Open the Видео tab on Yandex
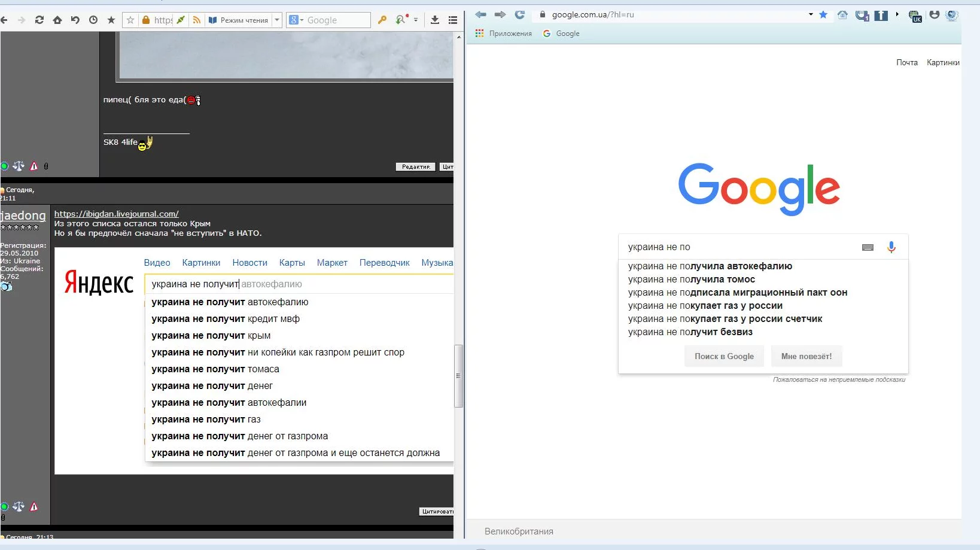 pos(157,263)
